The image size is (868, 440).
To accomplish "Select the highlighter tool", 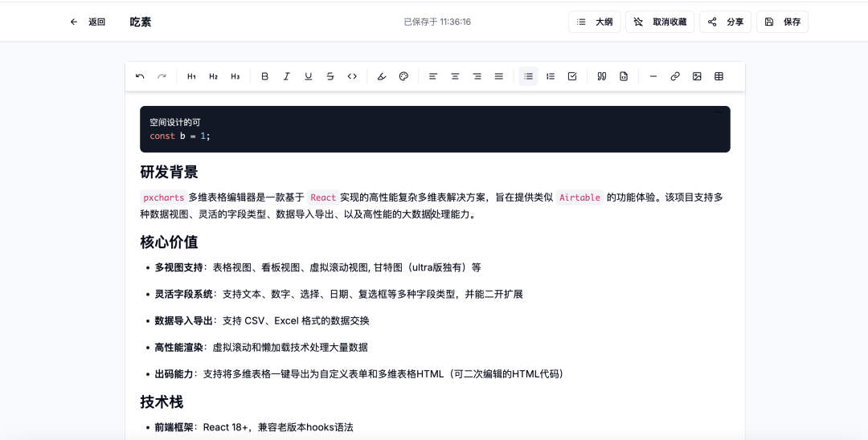I will (x=382, y=76).
